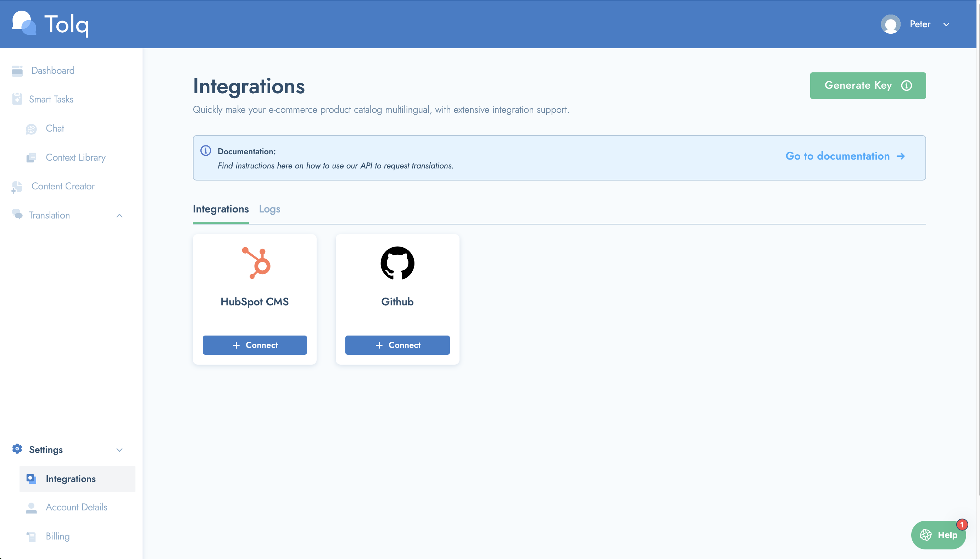Click the Context Library icon
The image size is (980, 559).
pos(31,157)
